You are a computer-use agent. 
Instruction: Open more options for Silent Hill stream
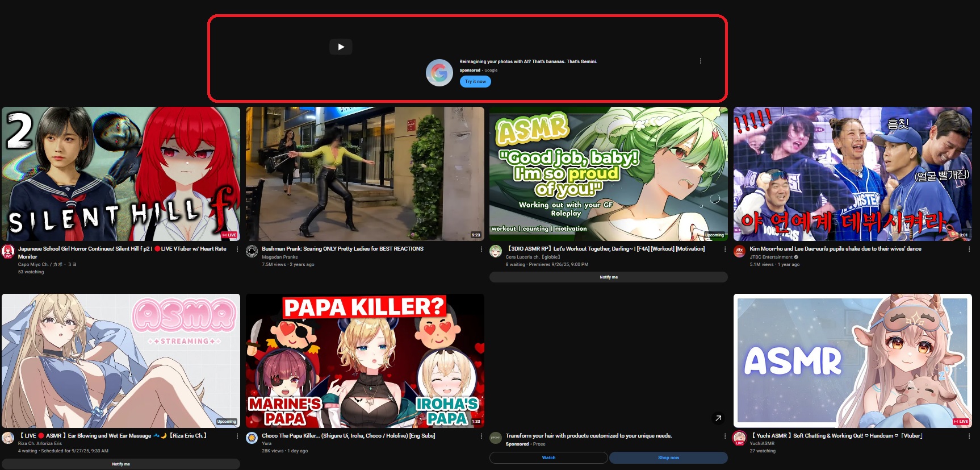[x=237, y=249]
